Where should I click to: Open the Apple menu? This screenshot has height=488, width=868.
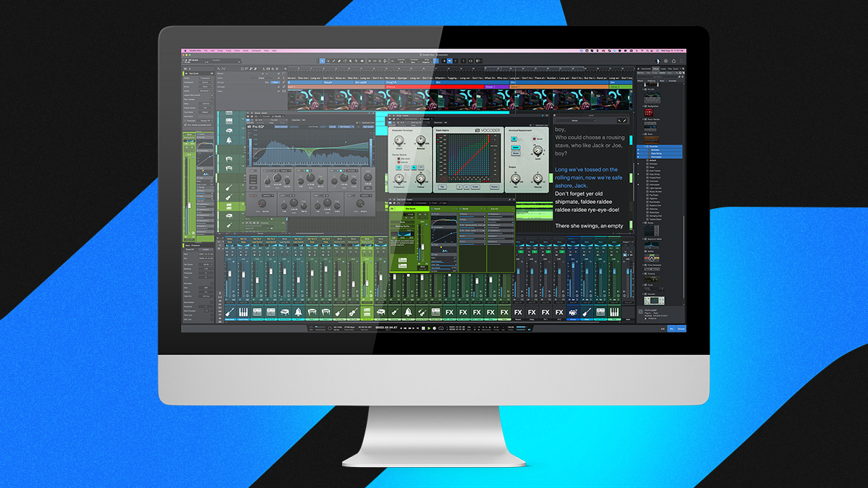(x=185, y=51)
